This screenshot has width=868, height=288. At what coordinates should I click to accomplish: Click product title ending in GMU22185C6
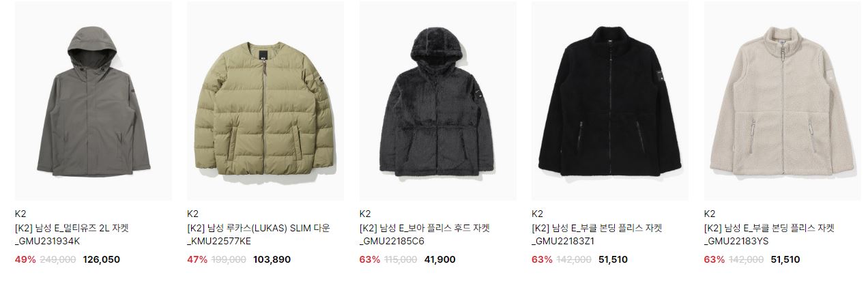point(424,234)
